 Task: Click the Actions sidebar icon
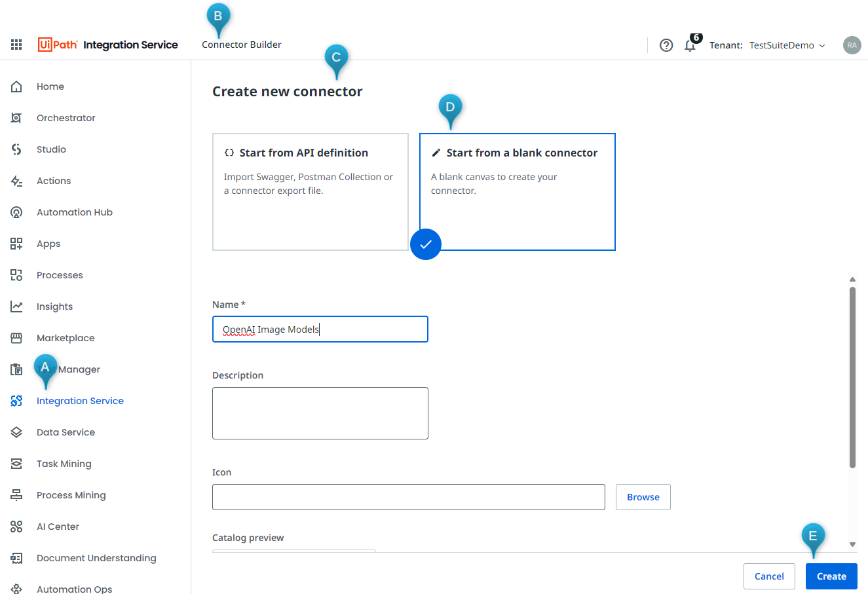coord(16,181)
